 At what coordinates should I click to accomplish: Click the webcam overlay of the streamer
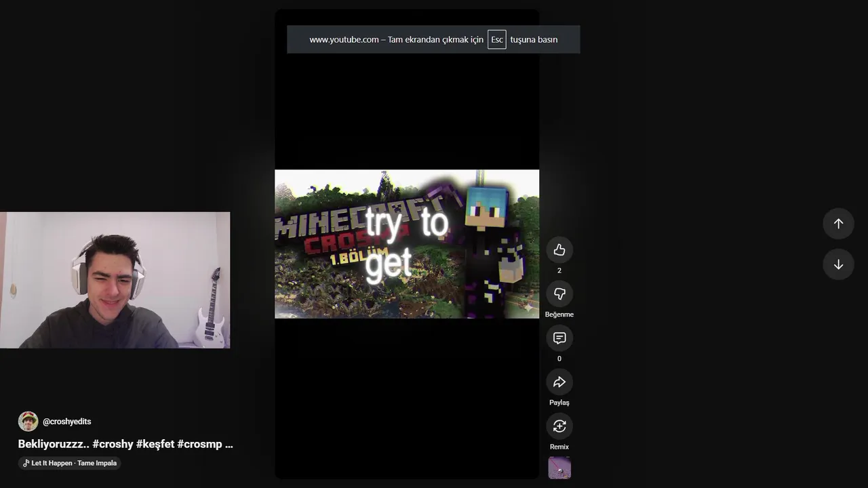click(115, 280)
